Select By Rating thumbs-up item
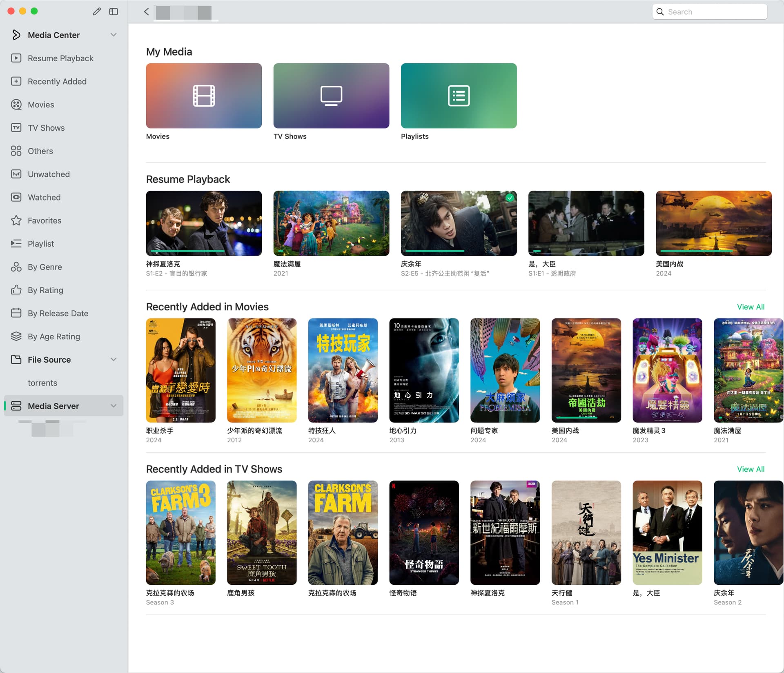Screen dimensions: 784x673 pos(45,290)
